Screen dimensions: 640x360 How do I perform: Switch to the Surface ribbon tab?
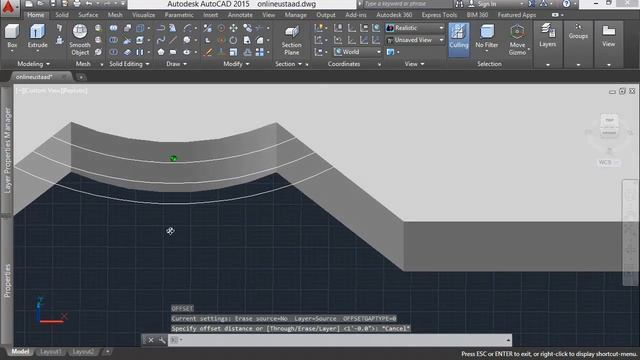[x=88, y=15]
